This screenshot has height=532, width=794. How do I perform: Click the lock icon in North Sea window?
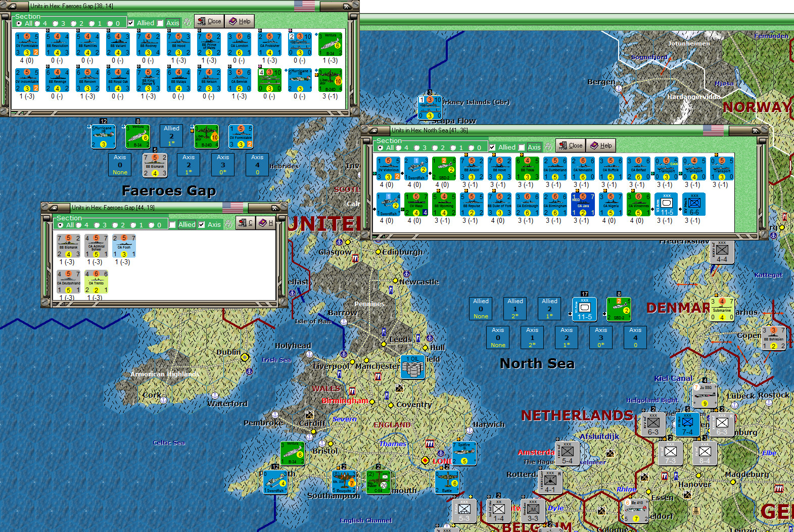pyautogui.click(x=548, y=147)
